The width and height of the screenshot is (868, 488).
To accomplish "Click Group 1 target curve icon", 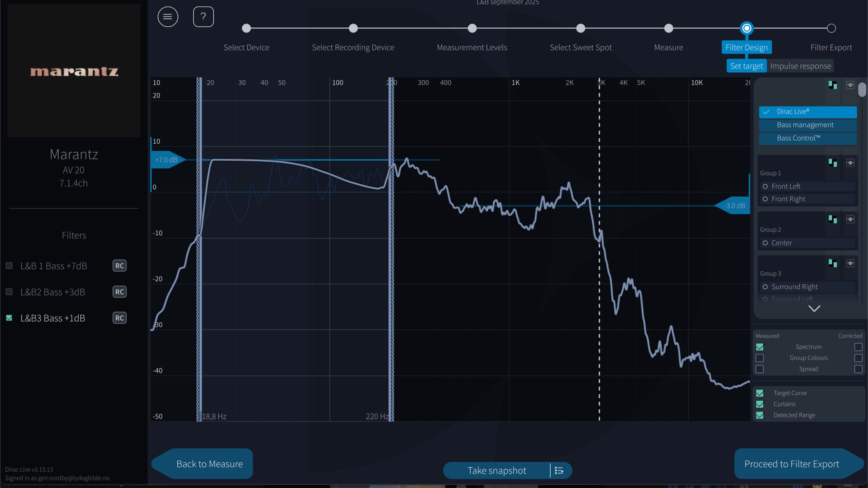I will [x=832, y=163].
